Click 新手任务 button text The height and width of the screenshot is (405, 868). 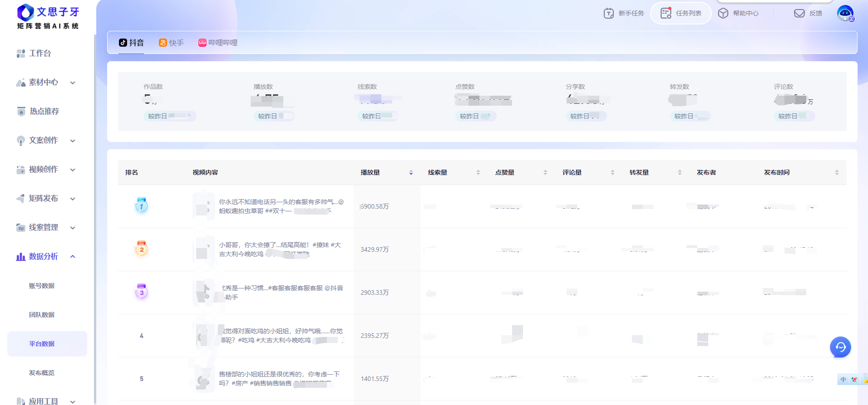click(x=631, y=13)
